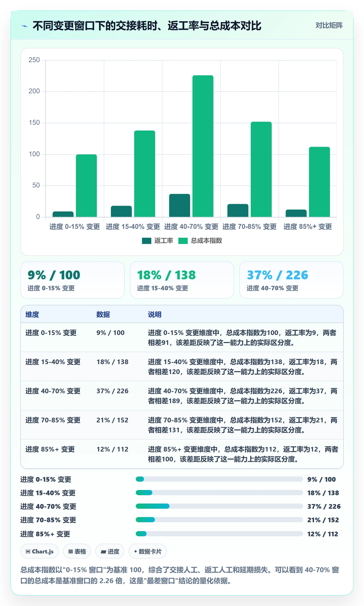Click the 进度 70-85% 变更 progress bar
The height and width of the screenshot is (606, 364).
tap(219, 520)
